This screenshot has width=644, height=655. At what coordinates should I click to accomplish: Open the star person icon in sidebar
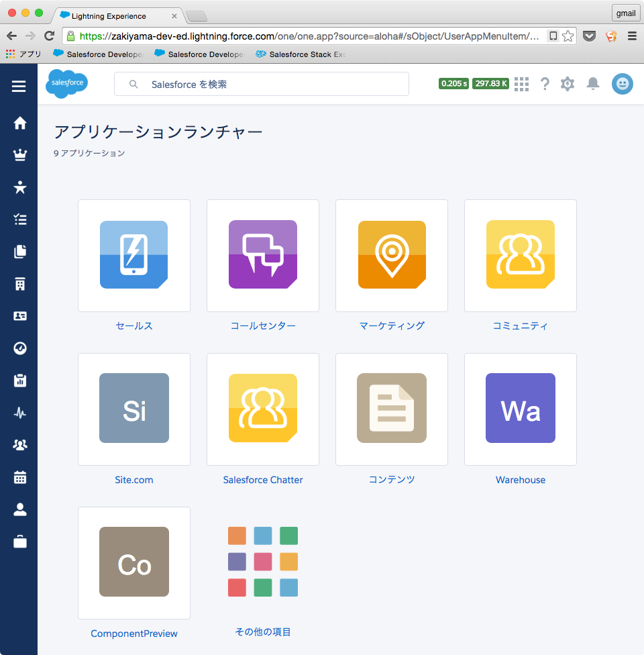point(19,187)
